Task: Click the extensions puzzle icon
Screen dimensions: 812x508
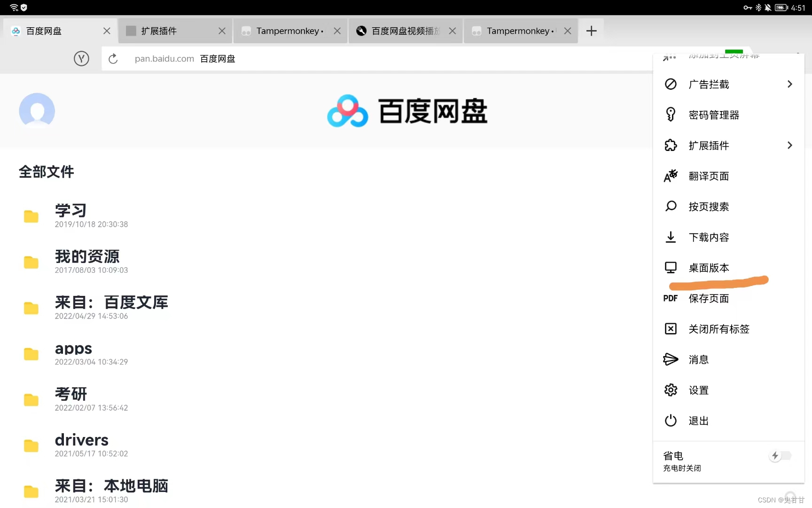Action: tap(671, 145)
